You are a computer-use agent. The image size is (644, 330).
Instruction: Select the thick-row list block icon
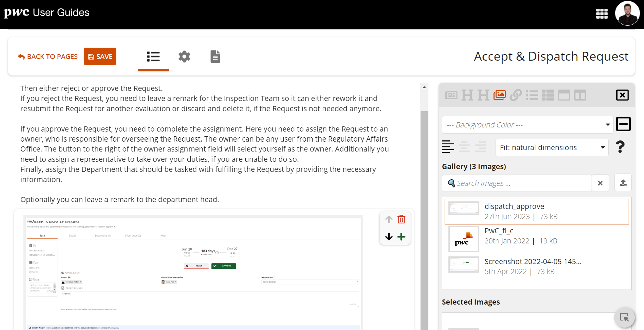548,95
